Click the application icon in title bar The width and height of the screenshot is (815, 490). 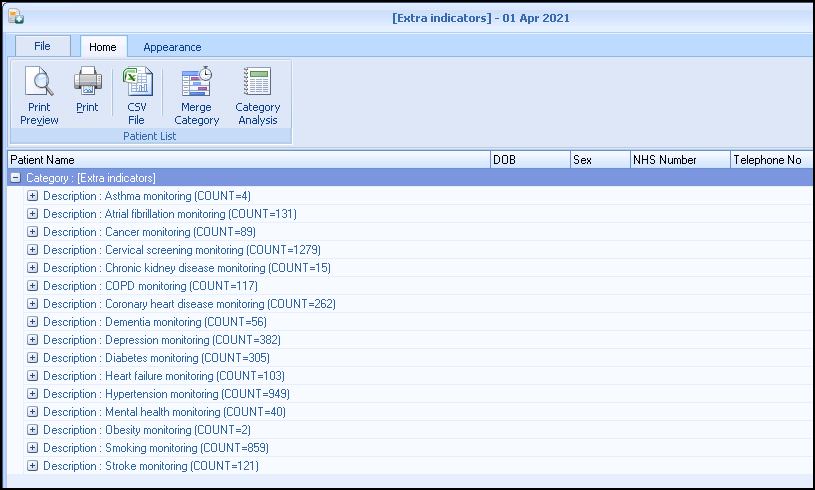click(x=16, y=17)
